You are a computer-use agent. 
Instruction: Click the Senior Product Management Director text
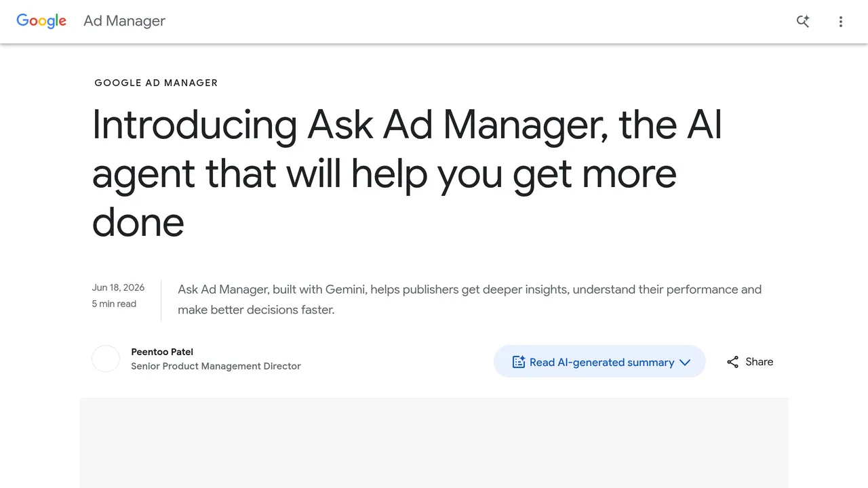[x=216, y=366]
